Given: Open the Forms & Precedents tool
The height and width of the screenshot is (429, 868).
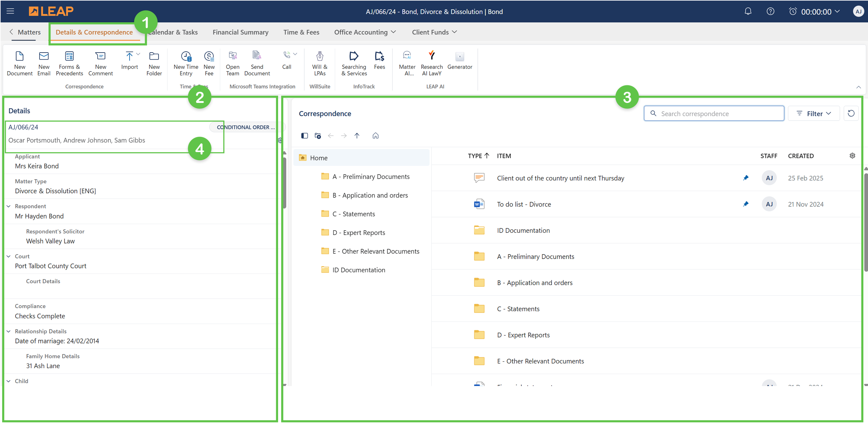Looking at the screenshot, I should (69, 56).
